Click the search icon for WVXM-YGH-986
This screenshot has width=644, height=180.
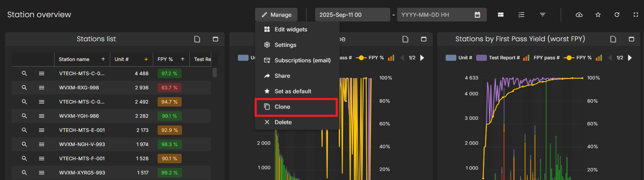[x=24, y=116]
